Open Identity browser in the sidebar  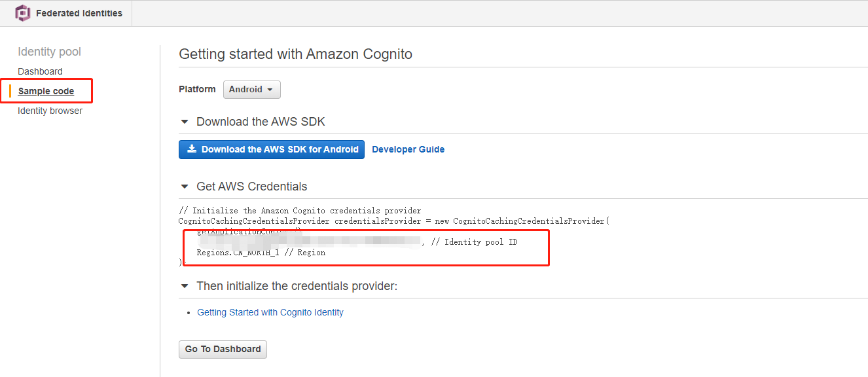(50, 111)
